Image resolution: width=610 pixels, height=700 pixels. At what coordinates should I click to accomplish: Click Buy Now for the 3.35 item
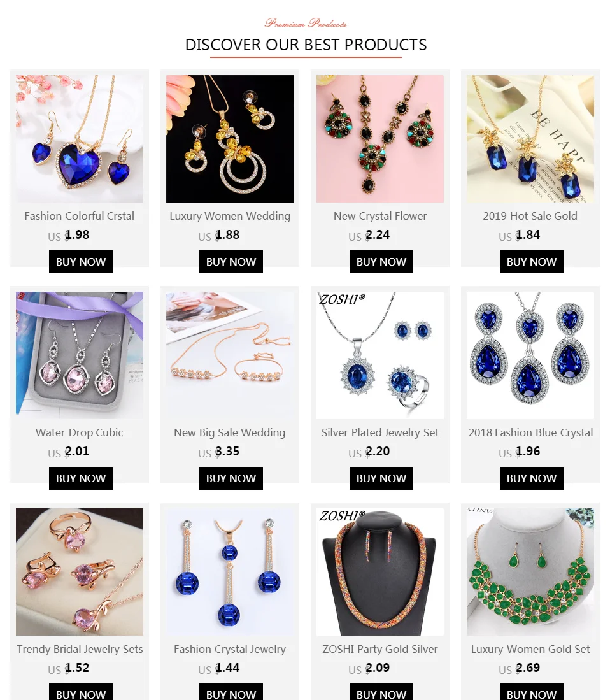(231, 478)
